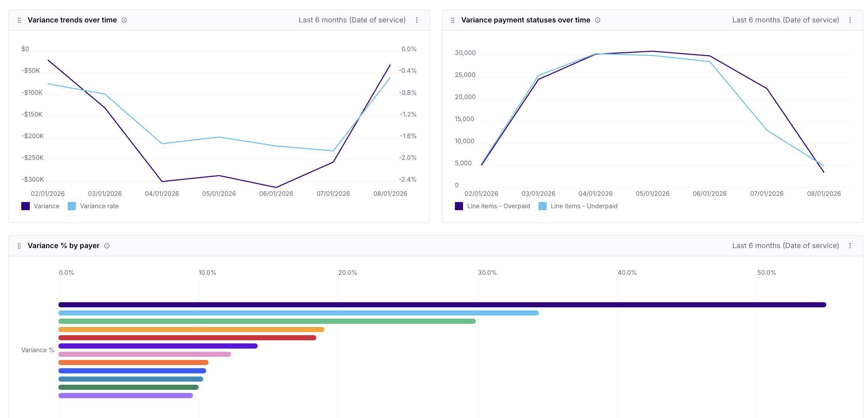Screen dimensions: 868x418
Task: Click Variance payment statuses over time title
Action: point(526,20)
